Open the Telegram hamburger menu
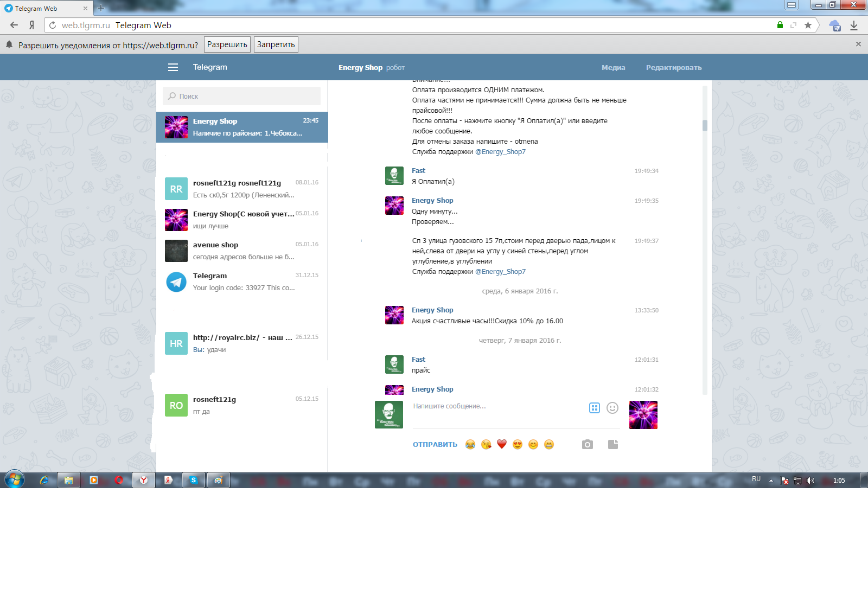The width and height of the screenshot is (868, 595). pyautogui.click(x=173, y=67)
